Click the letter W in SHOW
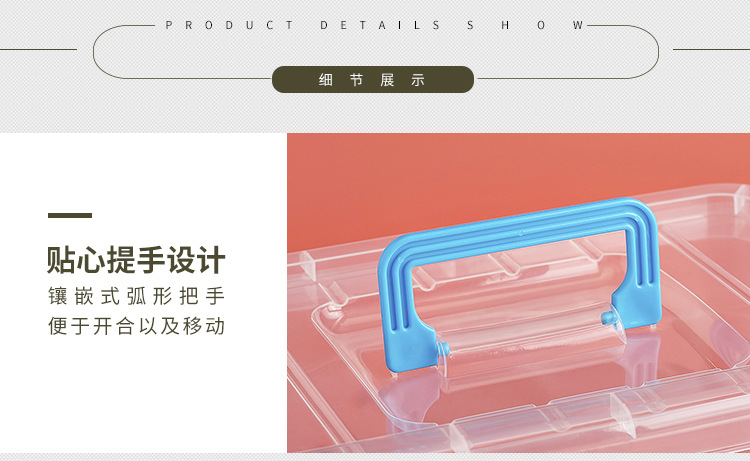This screenshot has height=461, width=750. point(578,25)
